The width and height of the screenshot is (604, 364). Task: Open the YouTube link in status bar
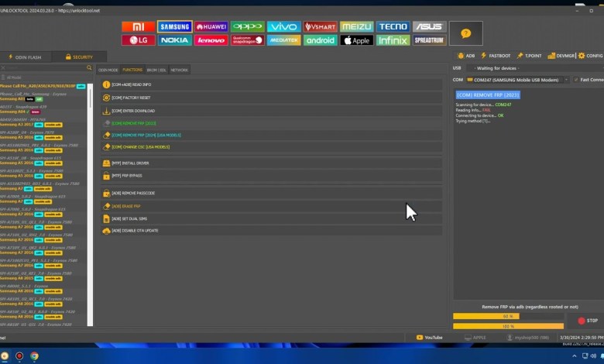[429, 338]
